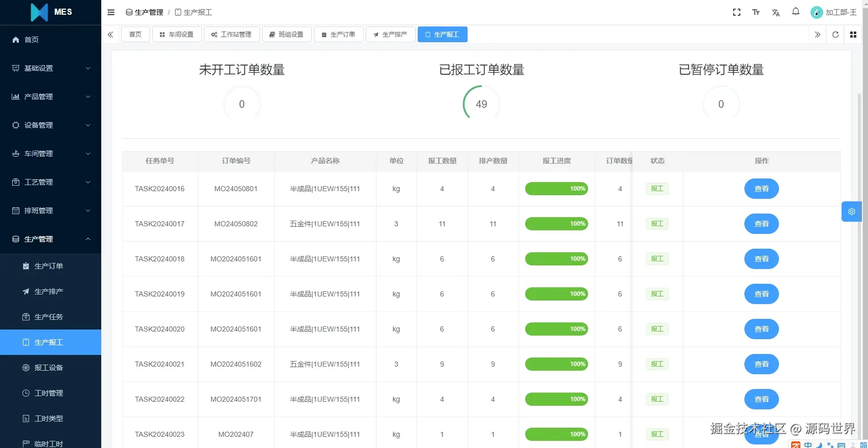Click 任务单号 column header
This screenshot has height=448, width=868.
pos(160,161)
